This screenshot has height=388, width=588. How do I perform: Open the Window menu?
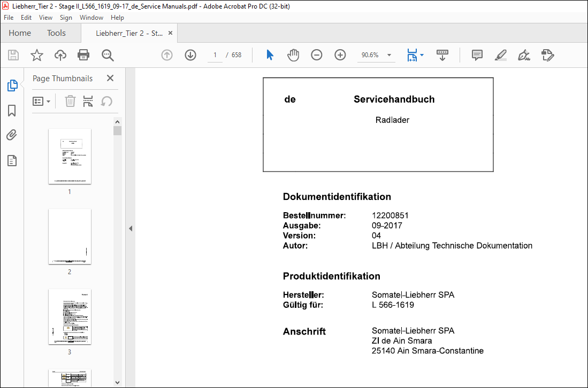91,18
